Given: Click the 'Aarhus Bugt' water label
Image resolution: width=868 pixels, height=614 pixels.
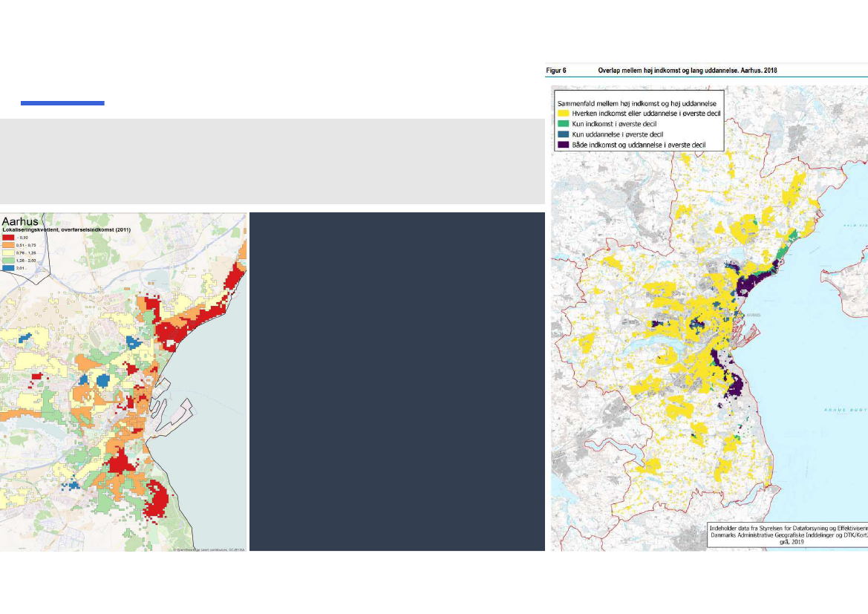Looking at the screenshot, I should click(x=845, y=411).
